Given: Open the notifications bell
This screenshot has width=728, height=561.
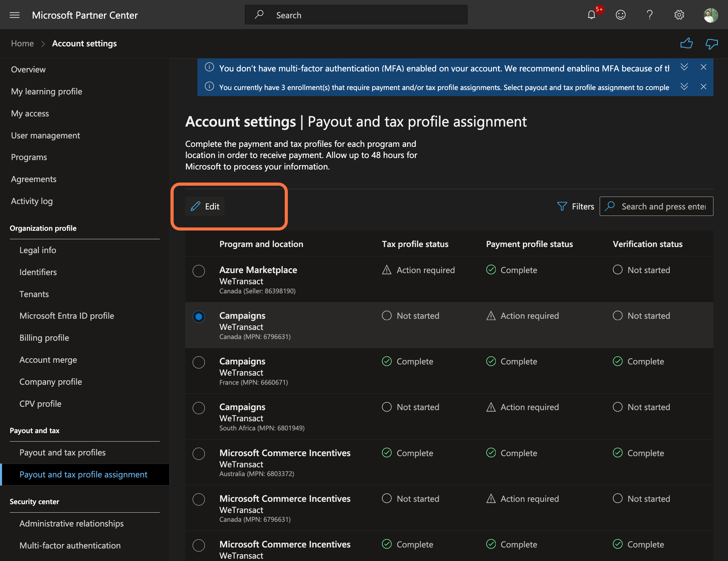Looking at the screenshot, I should coord(592,15).
